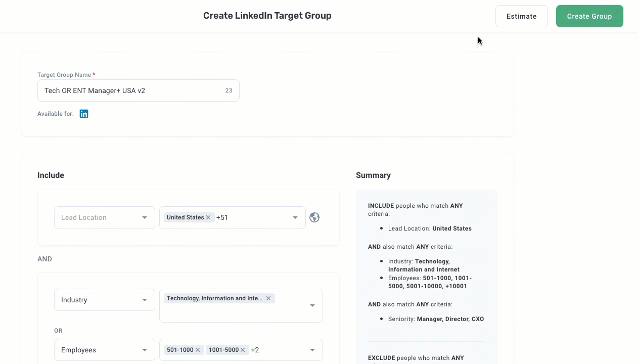Remove the 501-1000 employees chip
This screenshot has width=638, height=364.
(x=198, y=349)
